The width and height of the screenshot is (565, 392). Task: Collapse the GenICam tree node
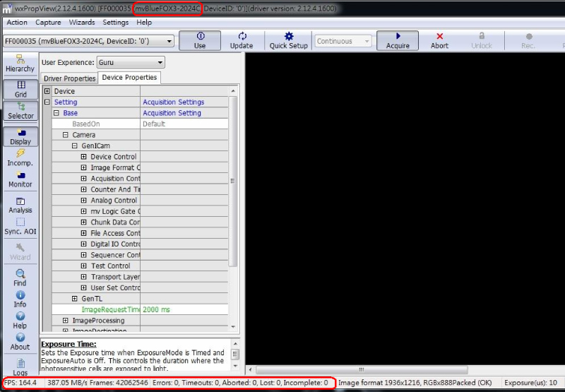pyautogui.click(x=74, y=145)
